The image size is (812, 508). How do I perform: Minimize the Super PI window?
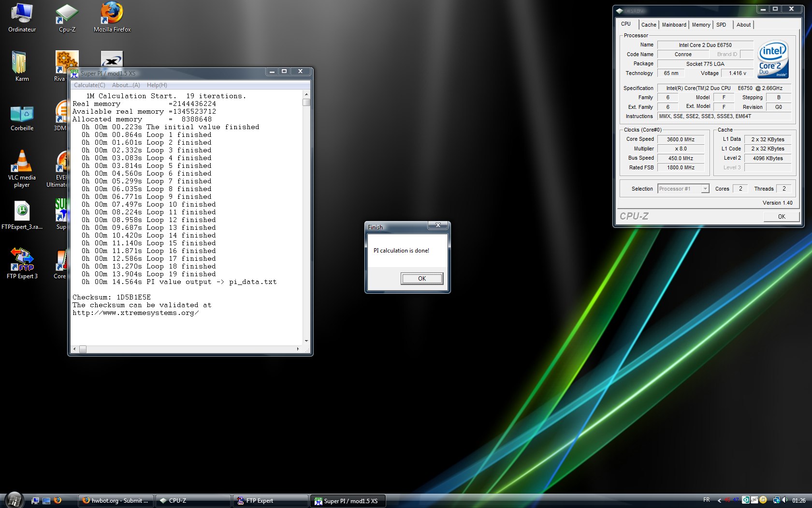point(272,72)
